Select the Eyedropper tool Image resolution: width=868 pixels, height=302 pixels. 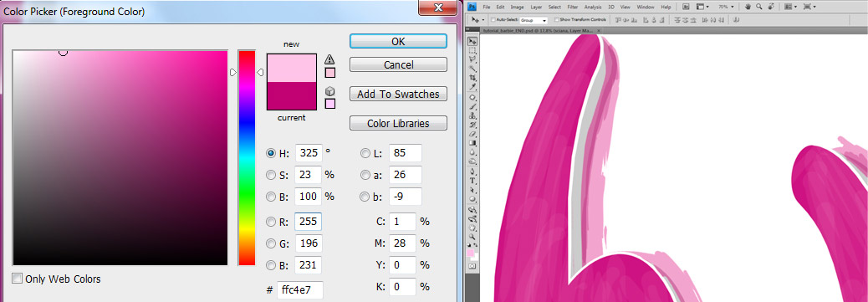click(x=472, y=87)
